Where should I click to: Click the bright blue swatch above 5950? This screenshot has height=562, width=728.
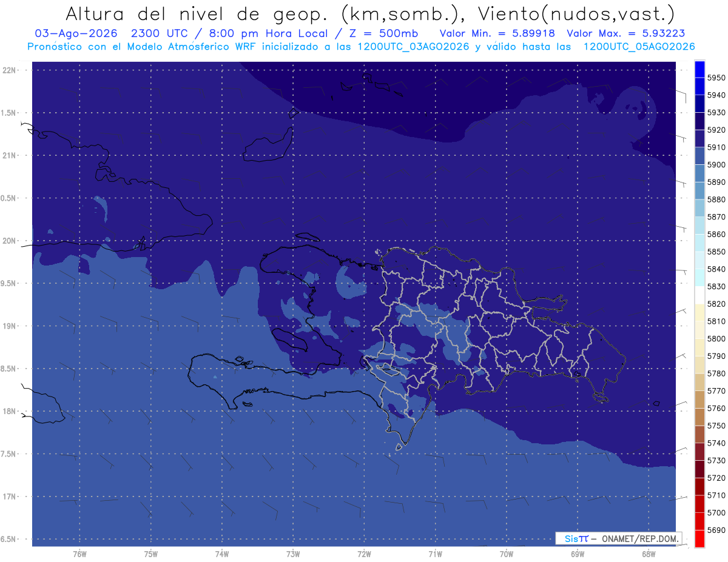click(699, 69)
